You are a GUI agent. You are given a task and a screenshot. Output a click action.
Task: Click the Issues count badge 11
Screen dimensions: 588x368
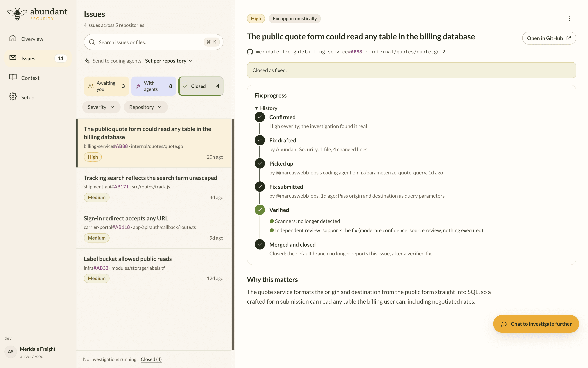(x=61, y=58)
